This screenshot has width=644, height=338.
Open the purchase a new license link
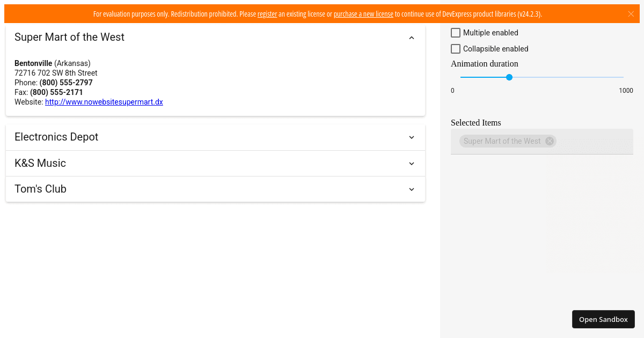pyautogui.click(x=363, y=14)
